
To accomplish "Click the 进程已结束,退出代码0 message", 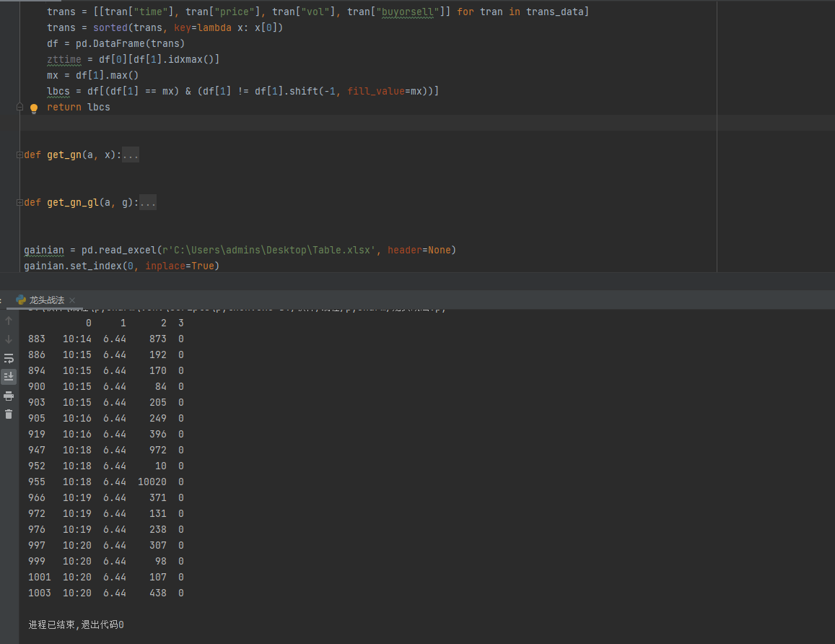I will point(76,625).
